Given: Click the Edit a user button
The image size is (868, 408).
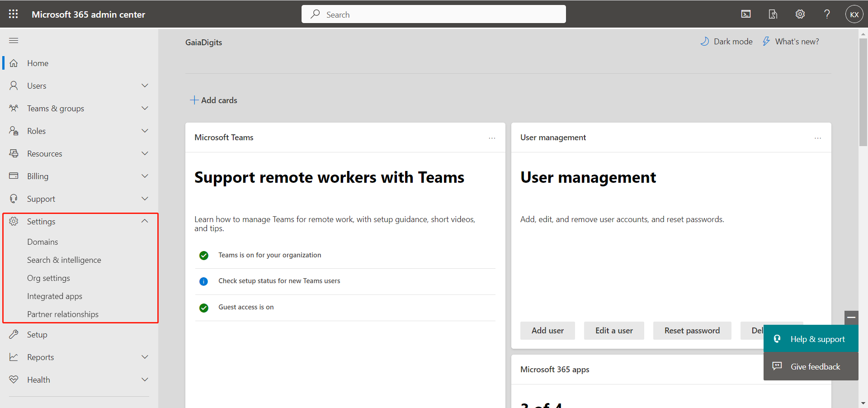Looking at the screenshot, I should [x=614, y=331].
